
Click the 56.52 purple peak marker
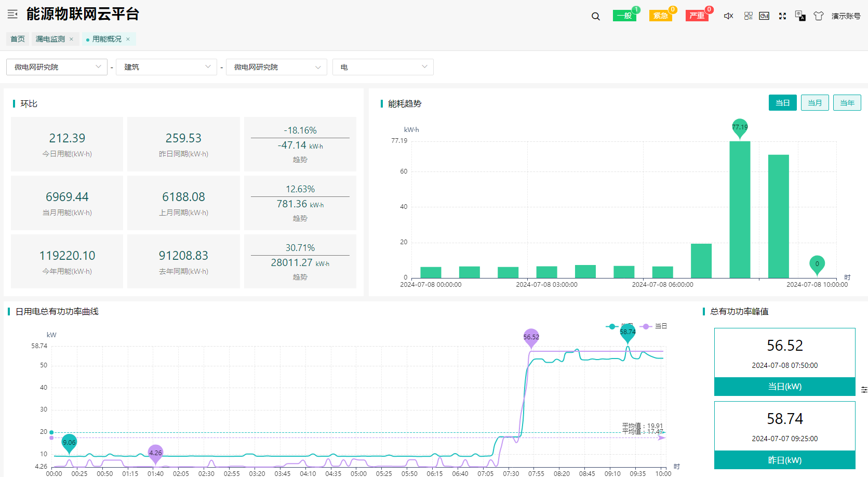point(531,338)
